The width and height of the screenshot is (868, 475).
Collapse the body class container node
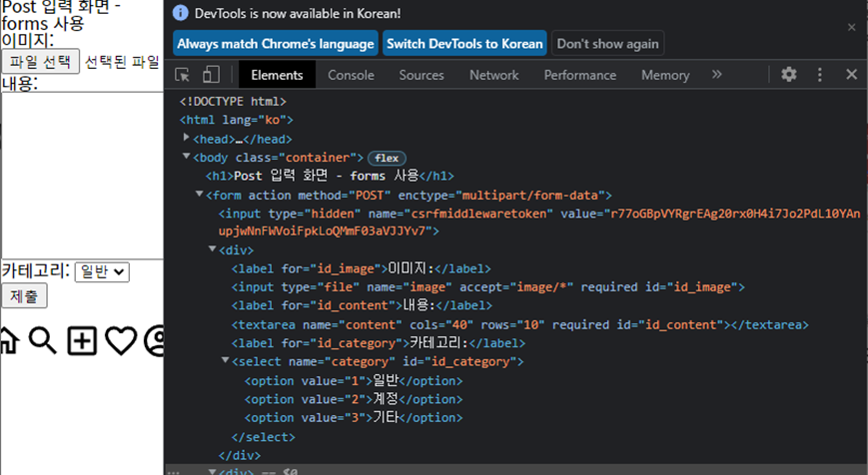[x=187, y=157]
